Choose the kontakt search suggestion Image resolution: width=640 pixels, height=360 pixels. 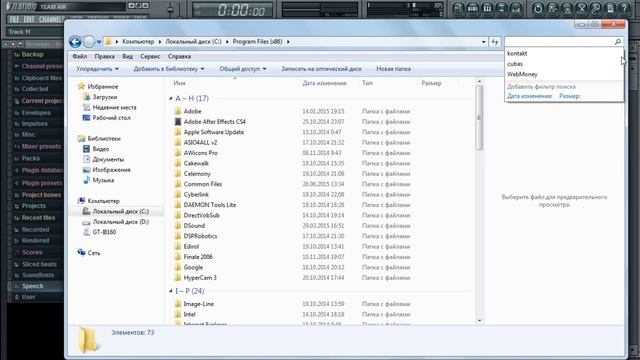[x=563, y=53]
